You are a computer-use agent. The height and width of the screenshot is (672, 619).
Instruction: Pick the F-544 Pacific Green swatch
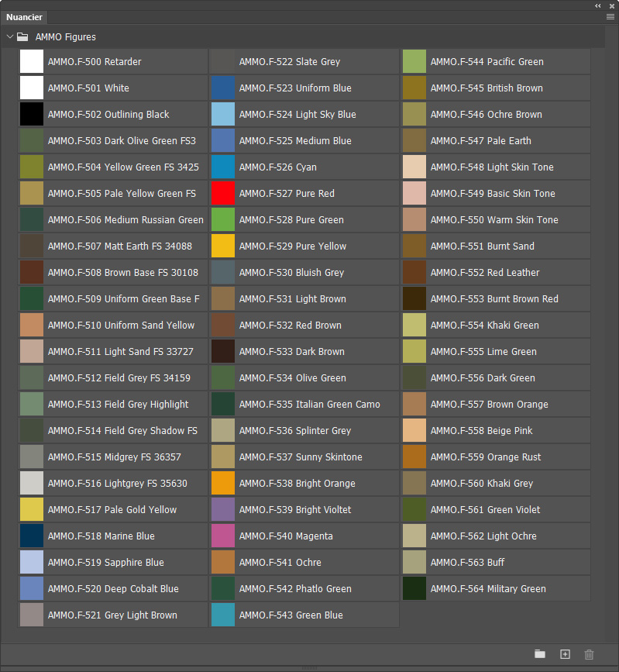pyautogui.click(x=414, y=61)
